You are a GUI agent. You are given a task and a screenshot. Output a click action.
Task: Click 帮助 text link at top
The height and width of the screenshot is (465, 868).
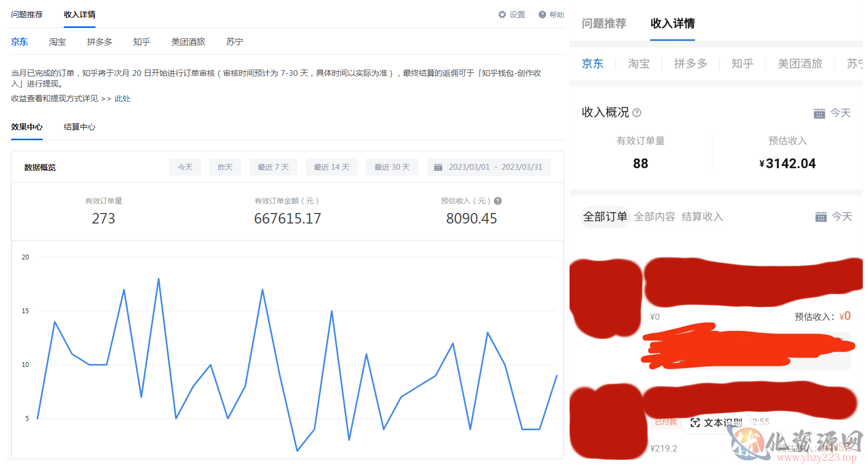[x=557, y=15]
